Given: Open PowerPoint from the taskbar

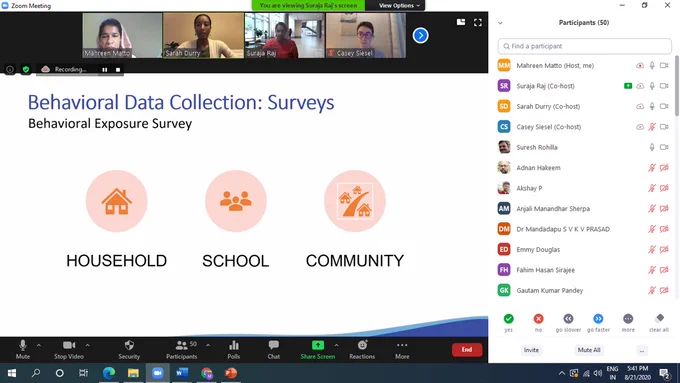Looking at the screenshot, I should 231,373.
